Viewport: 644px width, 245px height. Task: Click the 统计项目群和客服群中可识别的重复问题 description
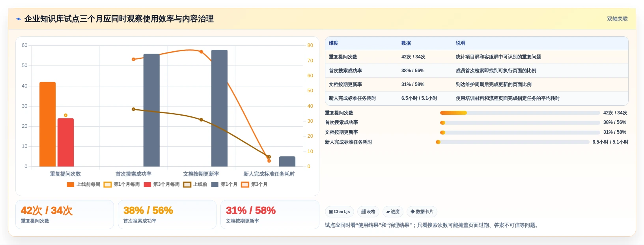[498, 57]
